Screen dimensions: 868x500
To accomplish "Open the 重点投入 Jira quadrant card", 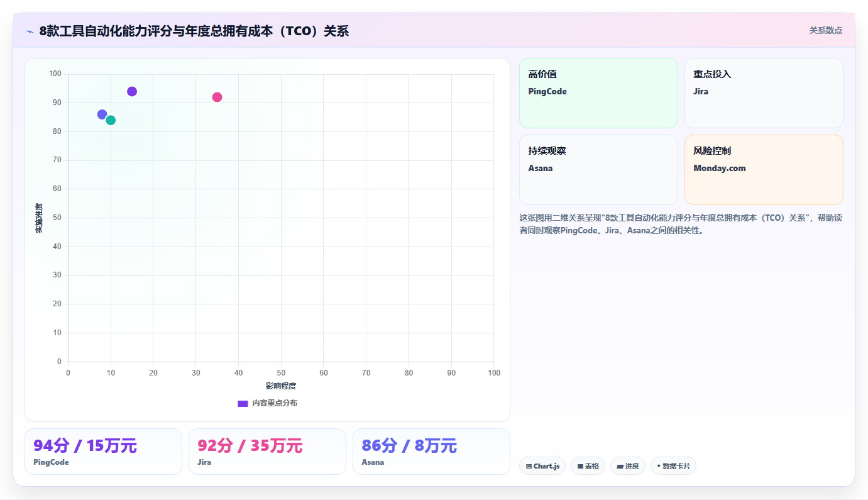I will [x=764, y=93].
